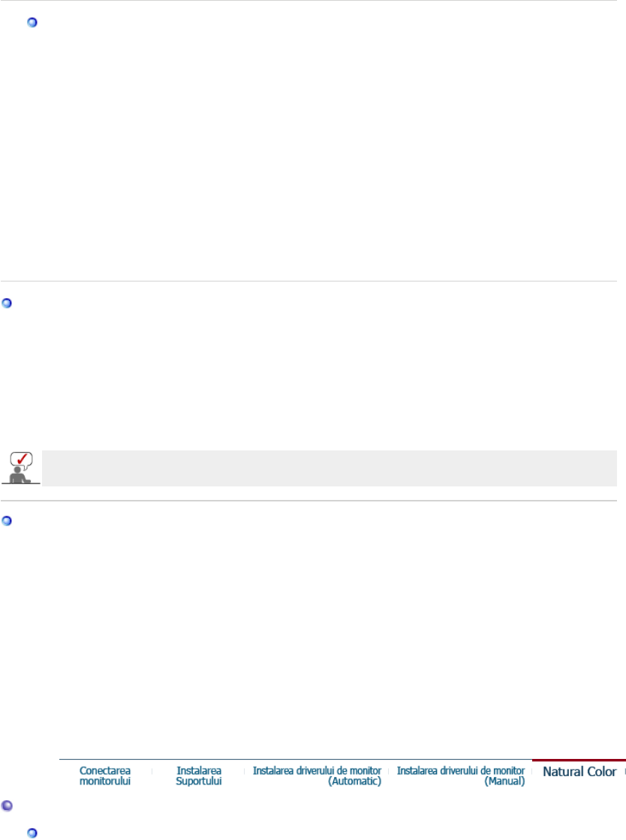
Task: Click the gray note box beside the checkmark icon
Action: coord(329,468)
